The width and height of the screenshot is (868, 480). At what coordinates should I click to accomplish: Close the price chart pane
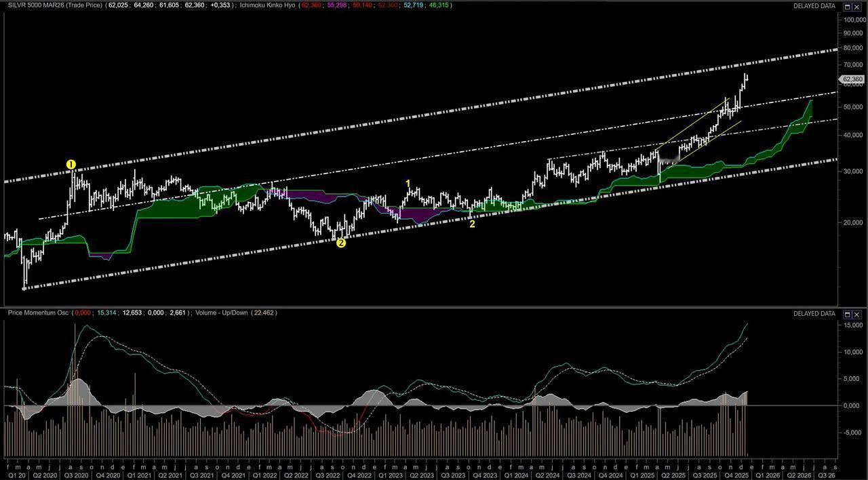coord(857,6)
